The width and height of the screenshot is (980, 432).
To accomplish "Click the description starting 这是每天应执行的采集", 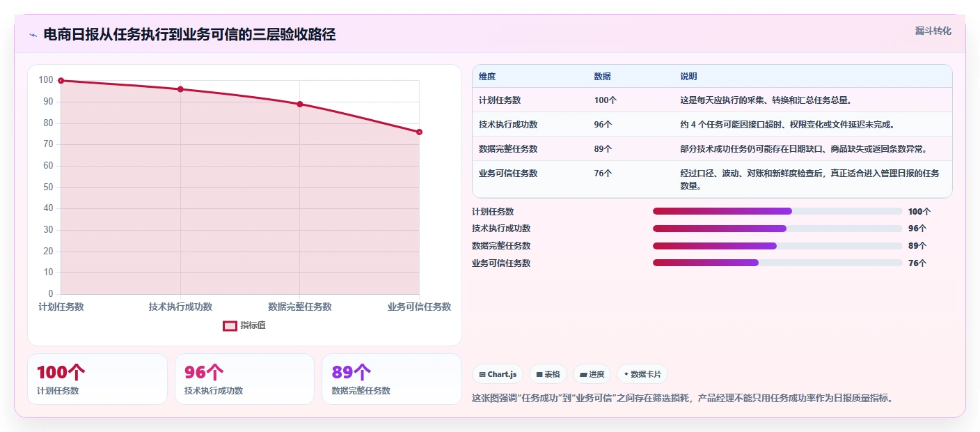I will click(x=766, y=100).
